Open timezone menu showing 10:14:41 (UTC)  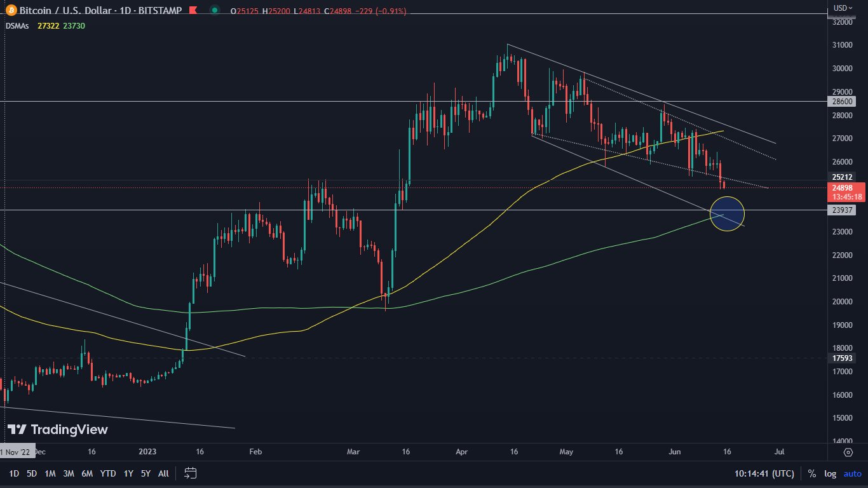(763, 473)
